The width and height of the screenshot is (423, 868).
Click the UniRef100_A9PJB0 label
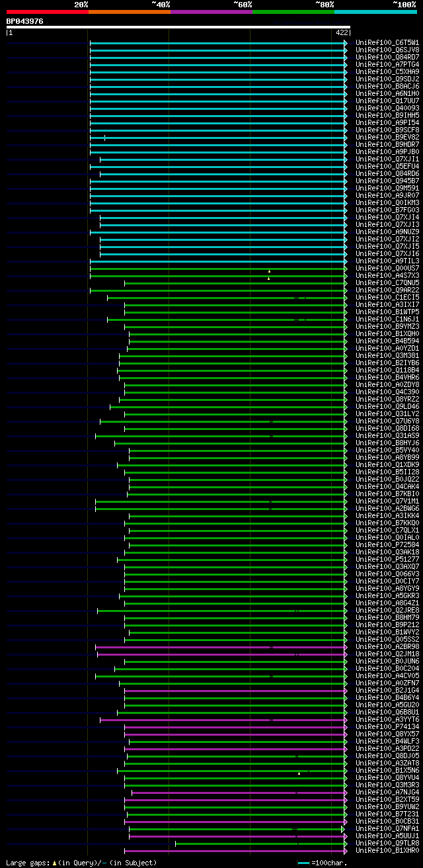387,152
